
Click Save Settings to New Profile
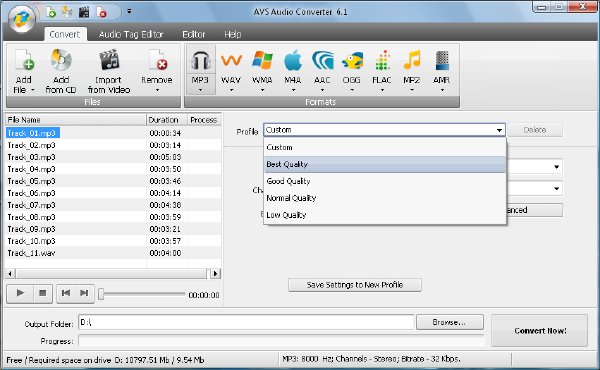click(355, 285)
